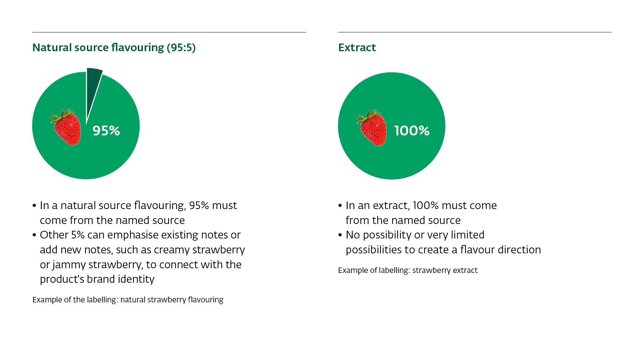
Task: Click the horizontal rule above the 'Extract' heading
Action: (475, 32)
